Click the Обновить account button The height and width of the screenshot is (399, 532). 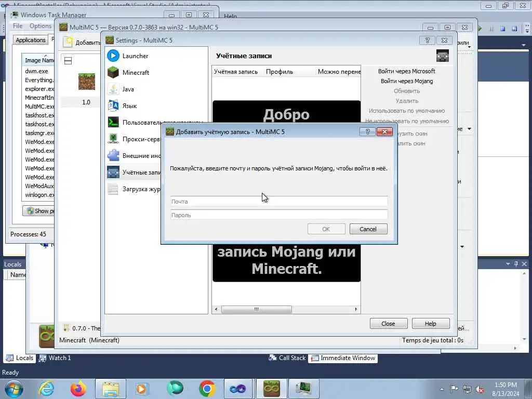(x=406, y=90)
